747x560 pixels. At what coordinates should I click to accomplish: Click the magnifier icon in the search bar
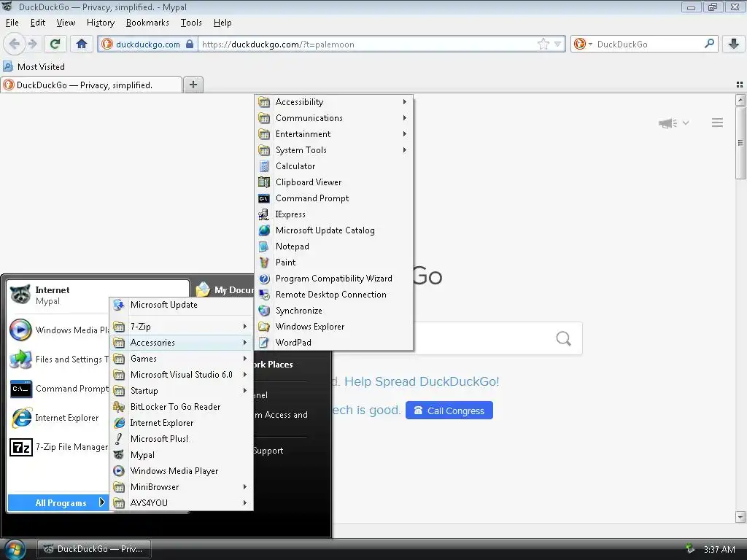[x=709, y=44]
